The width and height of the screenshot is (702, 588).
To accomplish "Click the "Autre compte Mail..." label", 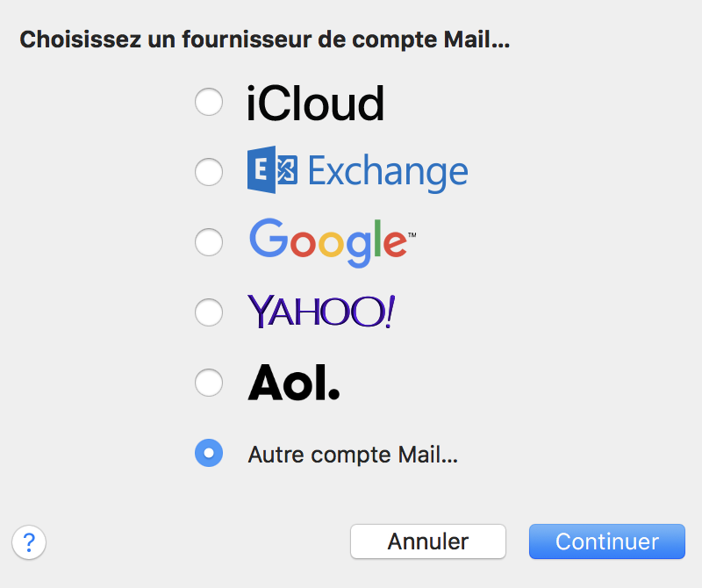I will click(354, 455).
